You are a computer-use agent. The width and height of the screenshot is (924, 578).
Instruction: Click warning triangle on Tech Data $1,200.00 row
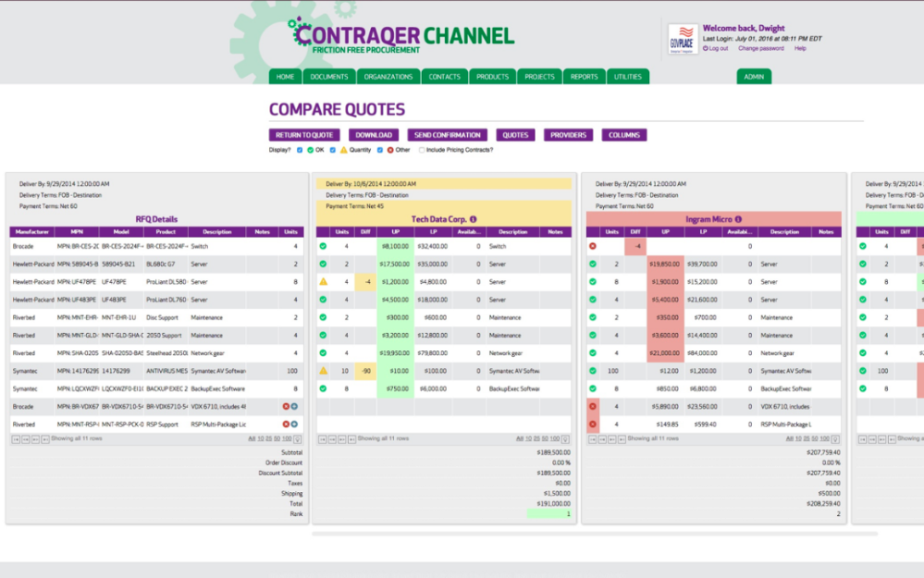pos(324,282)
